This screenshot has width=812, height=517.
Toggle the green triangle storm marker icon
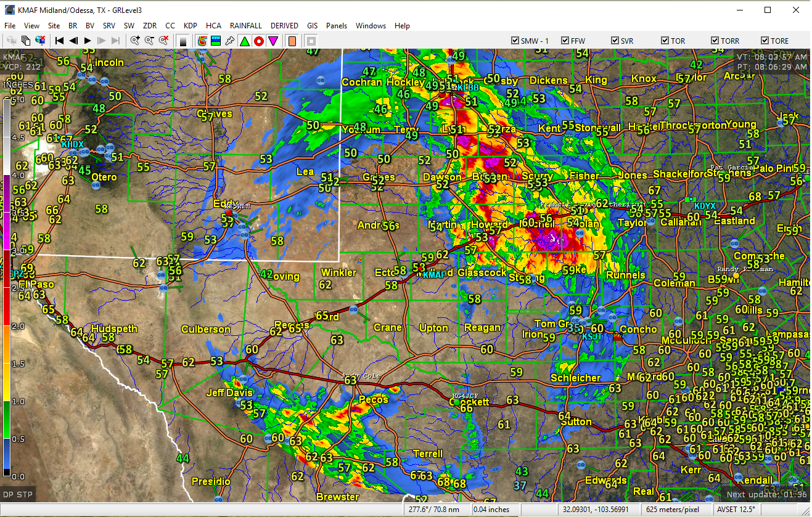(244, 41)
